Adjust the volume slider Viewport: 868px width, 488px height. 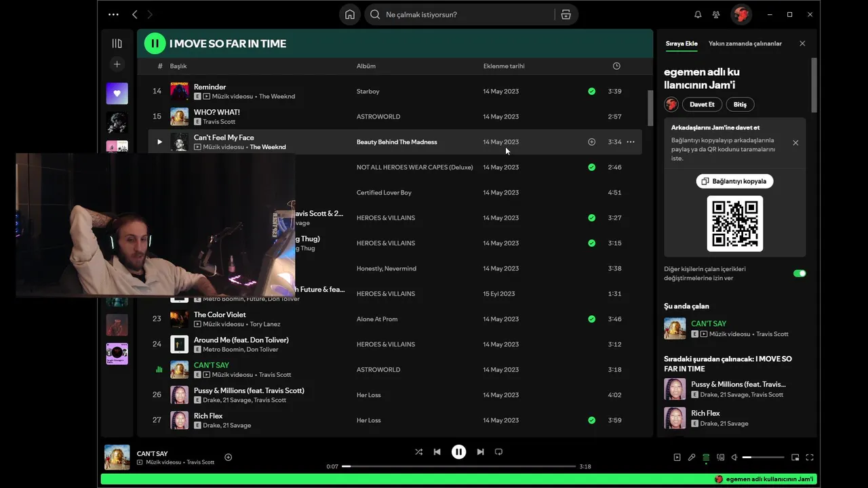pyautogui.click(x=764, y=457)
